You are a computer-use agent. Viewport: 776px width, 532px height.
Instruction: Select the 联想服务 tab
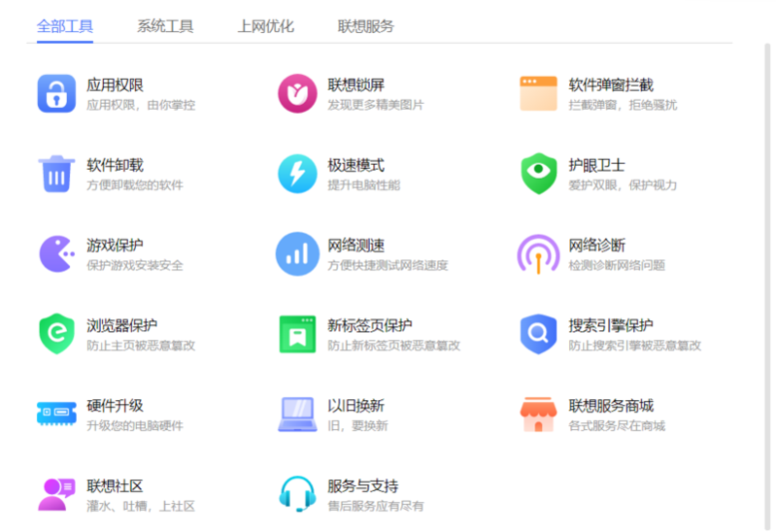pos(366,26)
